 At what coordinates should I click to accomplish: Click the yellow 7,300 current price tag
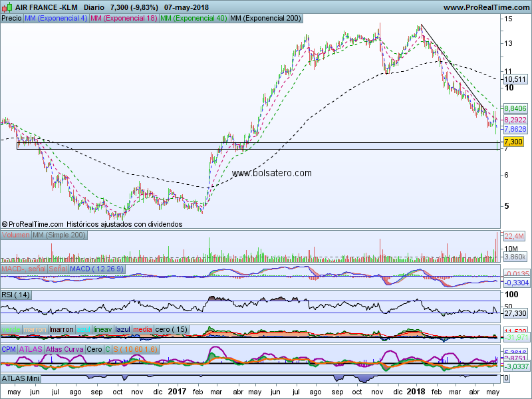pos(513,142)
